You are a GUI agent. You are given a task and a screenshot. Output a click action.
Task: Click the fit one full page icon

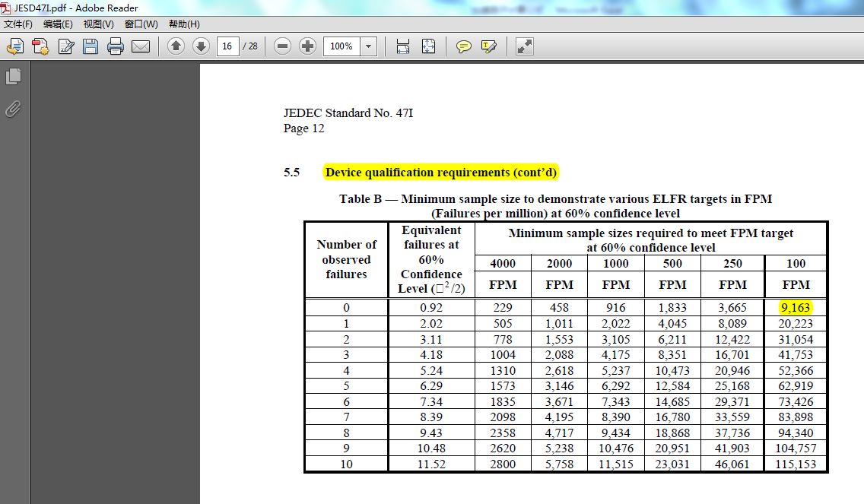[428, 46]
